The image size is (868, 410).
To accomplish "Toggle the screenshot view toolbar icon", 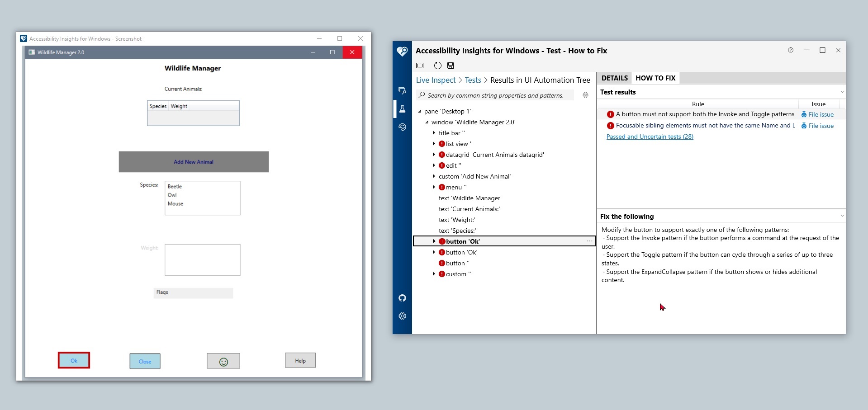I will tap(420, 66).
